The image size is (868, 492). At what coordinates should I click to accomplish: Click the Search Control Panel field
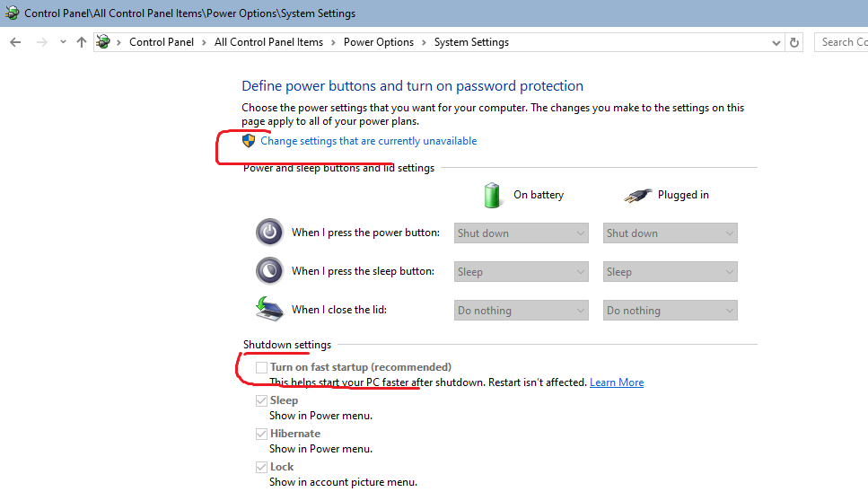(842, 42)
